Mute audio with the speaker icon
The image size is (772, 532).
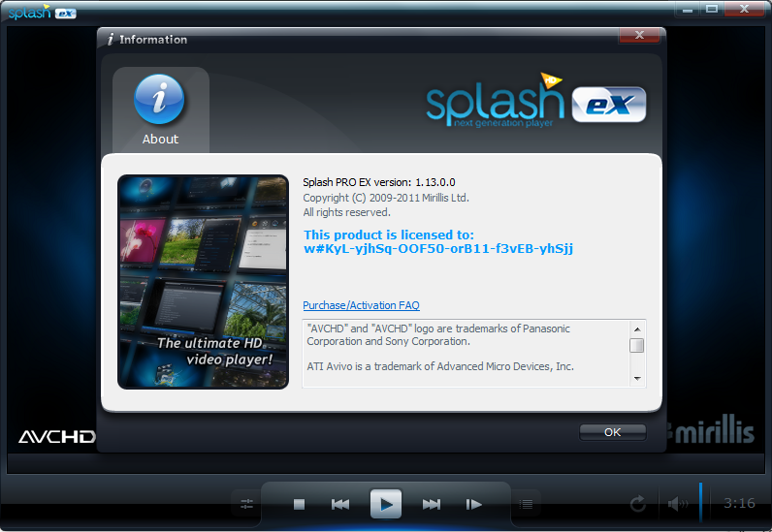[678, 504]
